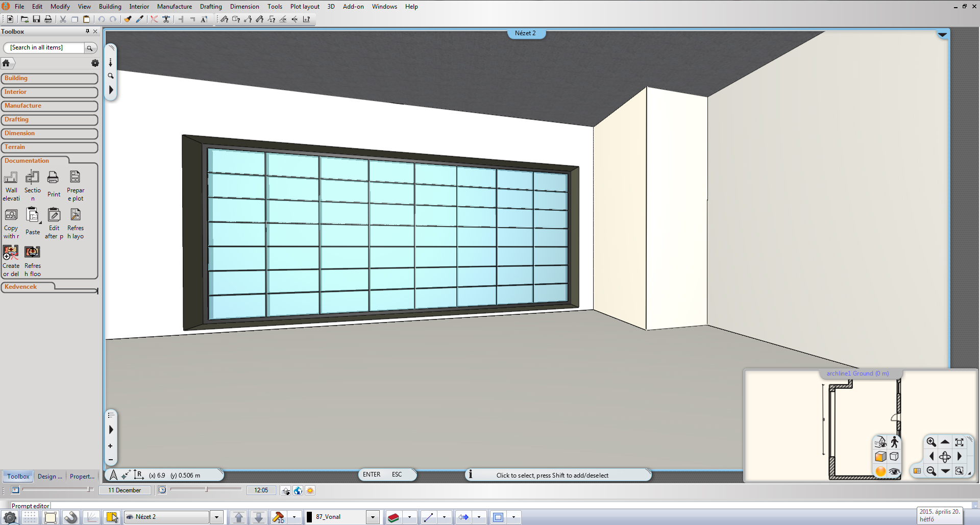This screenshot has width=980, height=525.
Task: Open the Nézet 2 view dropdown
Action: click(x=216, y=517)
